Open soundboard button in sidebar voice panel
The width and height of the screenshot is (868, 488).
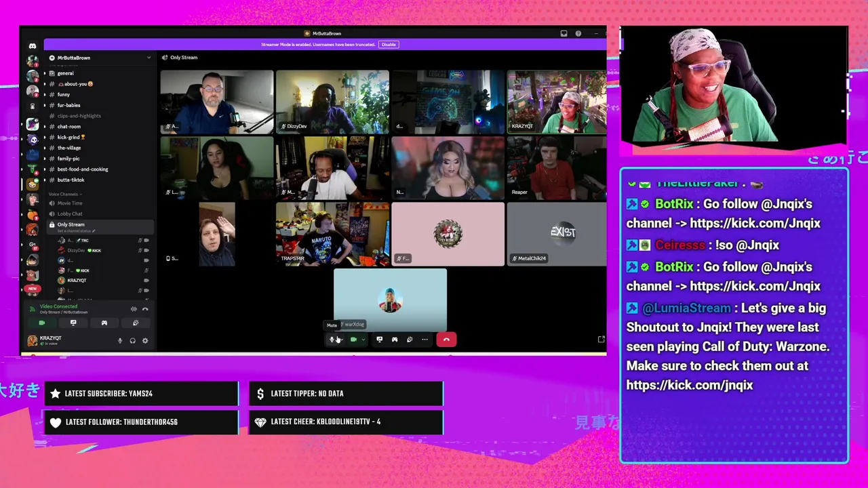tap(136, 323)
